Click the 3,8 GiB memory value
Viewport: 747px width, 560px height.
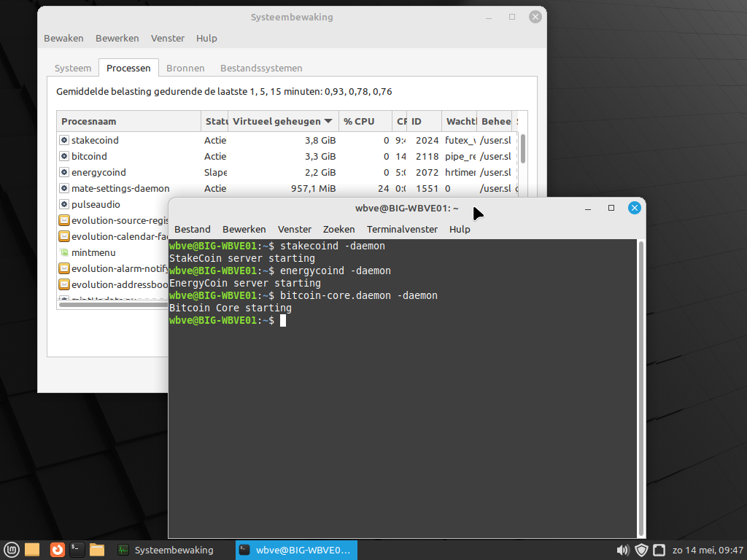click(321, 140)
